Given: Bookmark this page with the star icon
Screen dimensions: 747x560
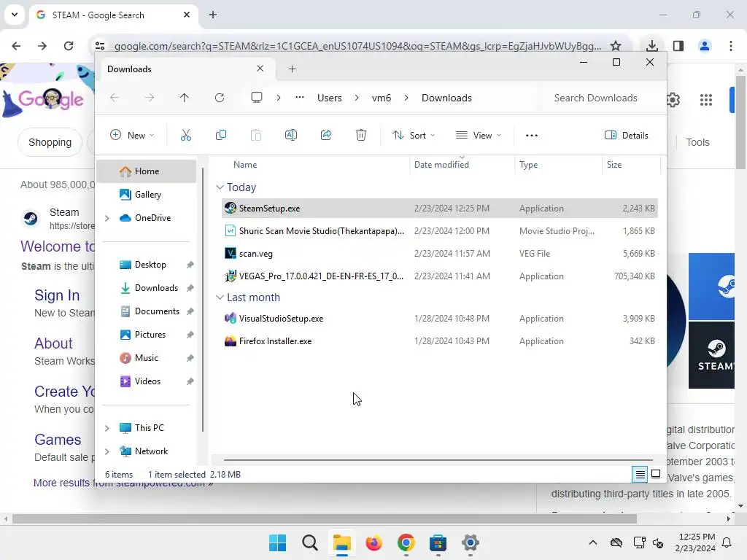Looking at the screenshot, I should (x=616, y=46).
